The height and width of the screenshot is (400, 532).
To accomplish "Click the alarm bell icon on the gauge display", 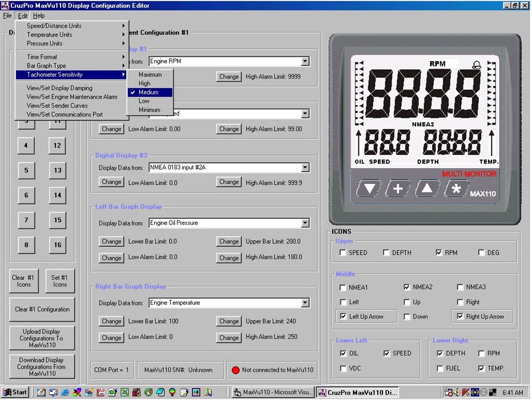I will point(477,65).
